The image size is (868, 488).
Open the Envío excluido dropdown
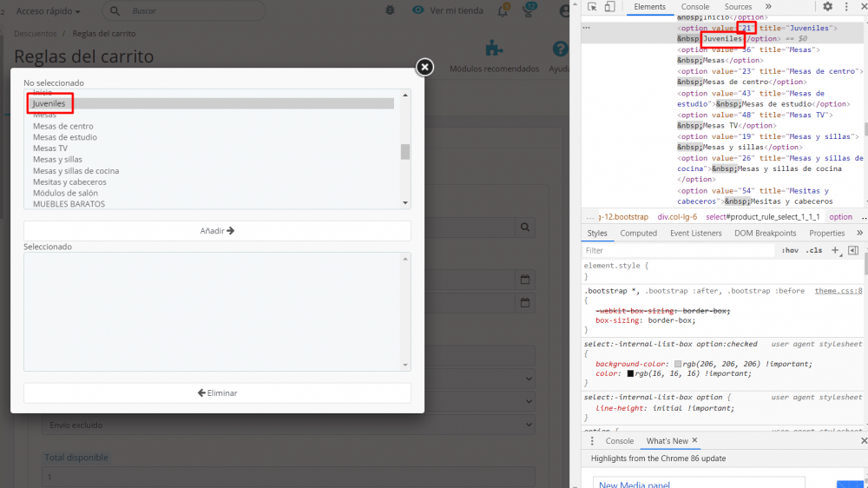tap(288, 425)
